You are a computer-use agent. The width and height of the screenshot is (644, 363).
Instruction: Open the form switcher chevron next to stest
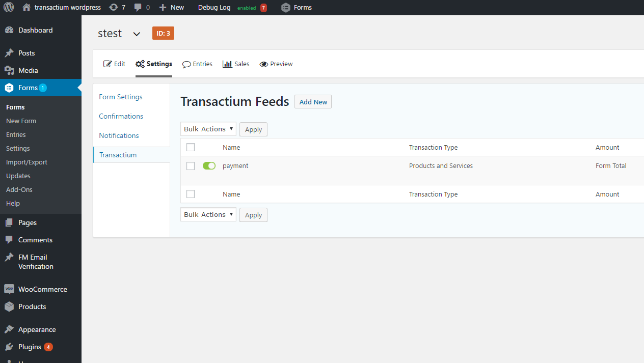[x=137, y=34]
